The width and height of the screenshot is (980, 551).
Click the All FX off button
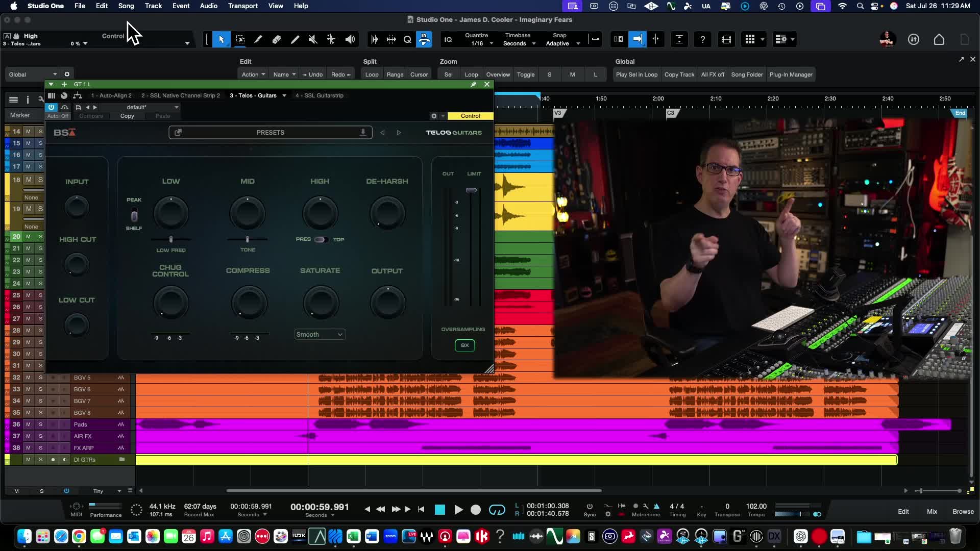click(713, 74)
